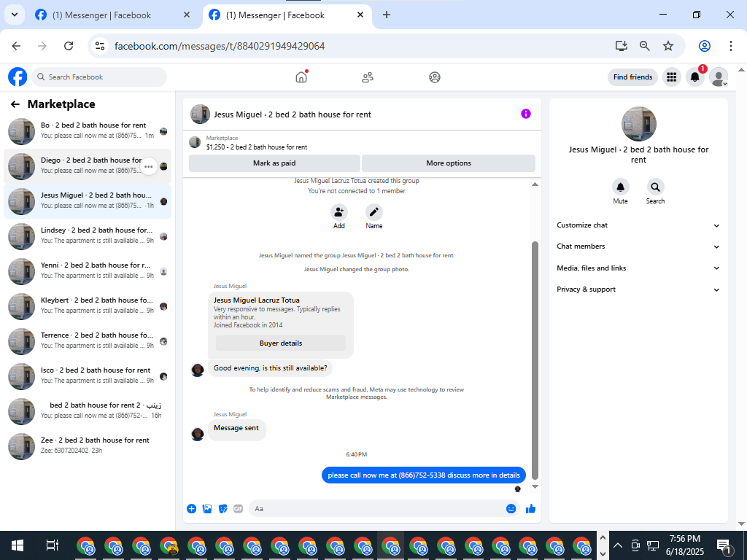Open Buyer details
Screen dimensions: 747x560
(x=281, y=343)
